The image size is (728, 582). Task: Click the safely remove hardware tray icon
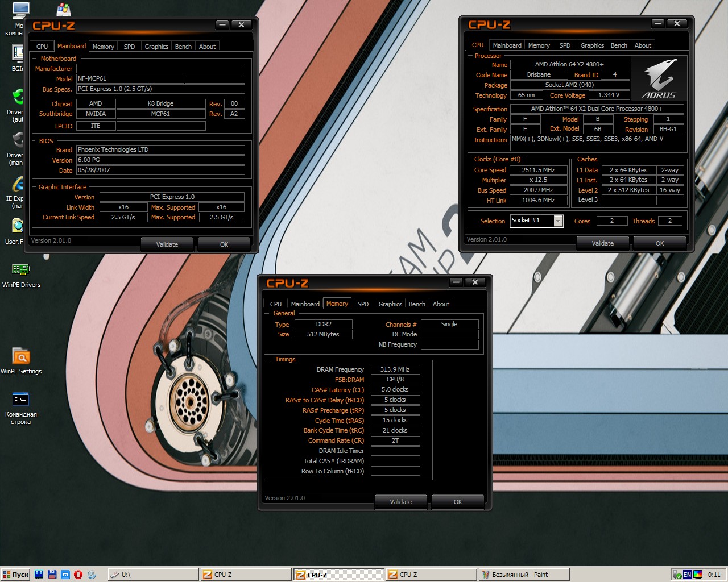pyautogui.click(x=677, y=575)
